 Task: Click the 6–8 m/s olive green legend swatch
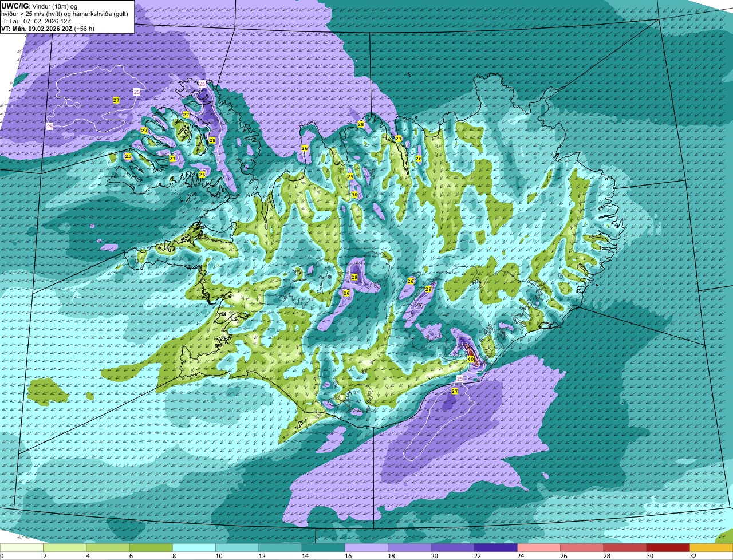(x=151, y=548)
